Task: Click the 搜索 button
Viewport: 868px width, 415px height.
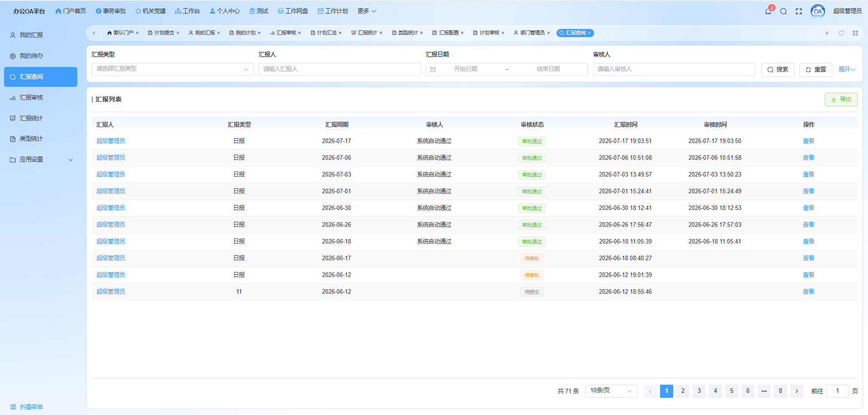Action: [x=778, y=70]
